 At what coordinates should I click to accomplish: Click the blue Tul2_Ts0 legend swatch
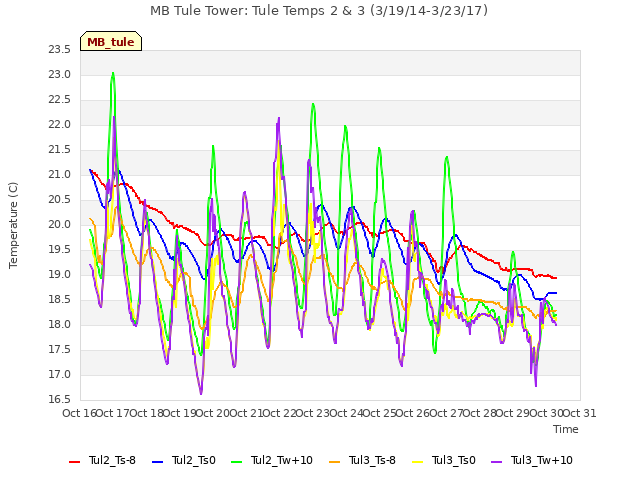[158, 462]
